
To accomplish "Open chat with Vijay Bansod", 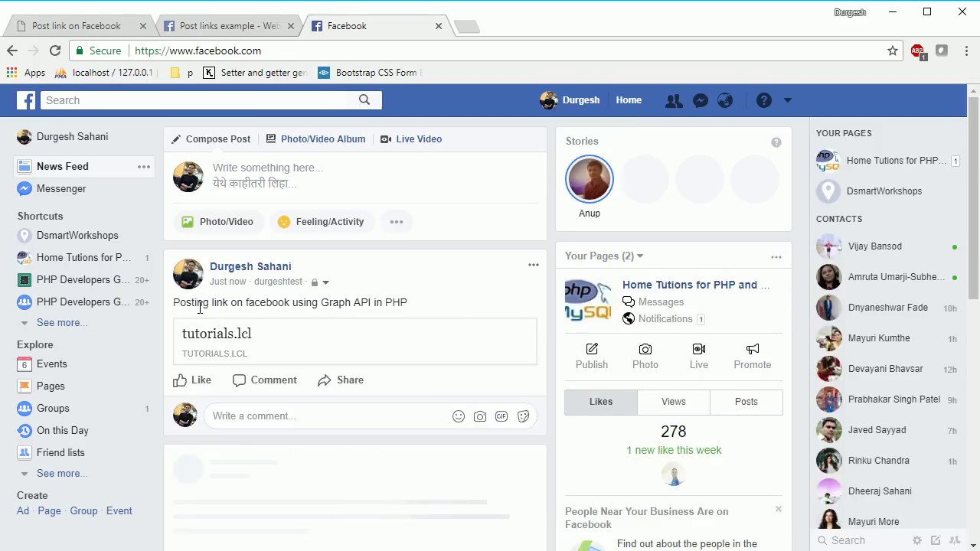I will pyautogui.click(x=887, y=246).
